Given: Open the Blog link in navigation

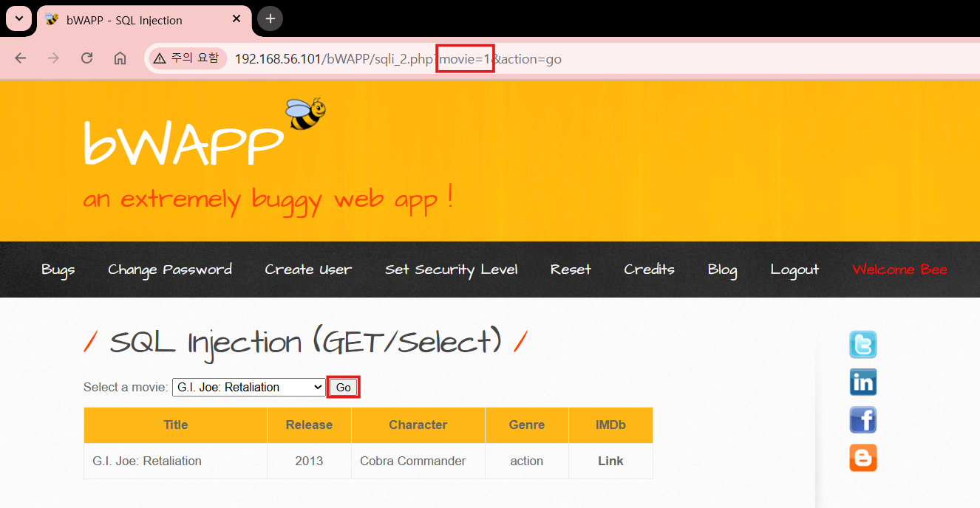Looking at the screenshot, I should (x=722, y=270).
